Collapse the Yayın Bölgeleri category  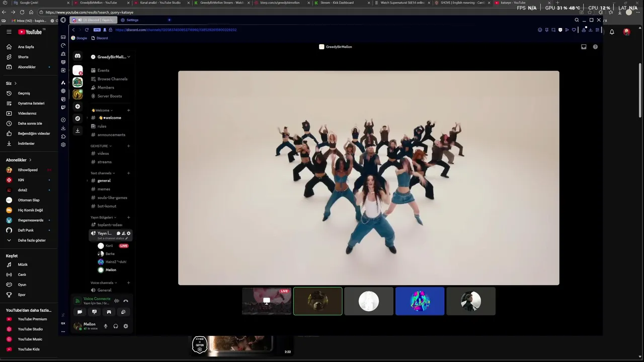tap(104, 217)
